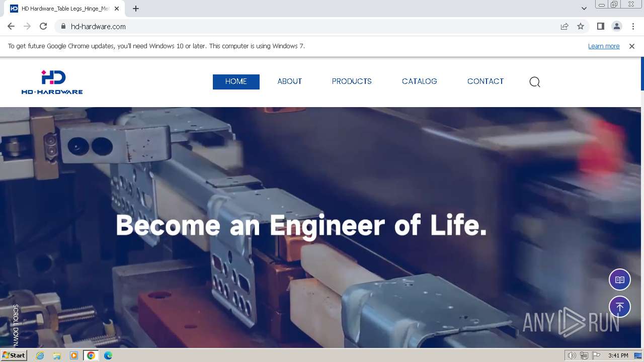The height and width of the screenshot is (362, 644).
Task: Click the network tray icon
Action: (584, 355)
